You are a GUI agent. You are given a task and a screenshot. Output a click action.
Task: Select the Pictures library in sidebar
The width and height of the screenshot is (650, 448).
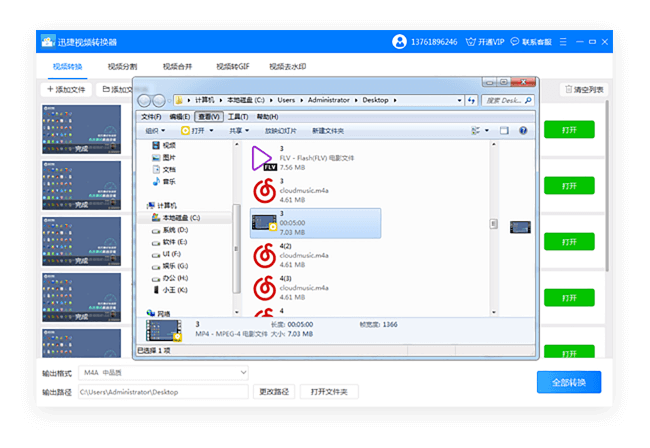click(x=164, y=157)
